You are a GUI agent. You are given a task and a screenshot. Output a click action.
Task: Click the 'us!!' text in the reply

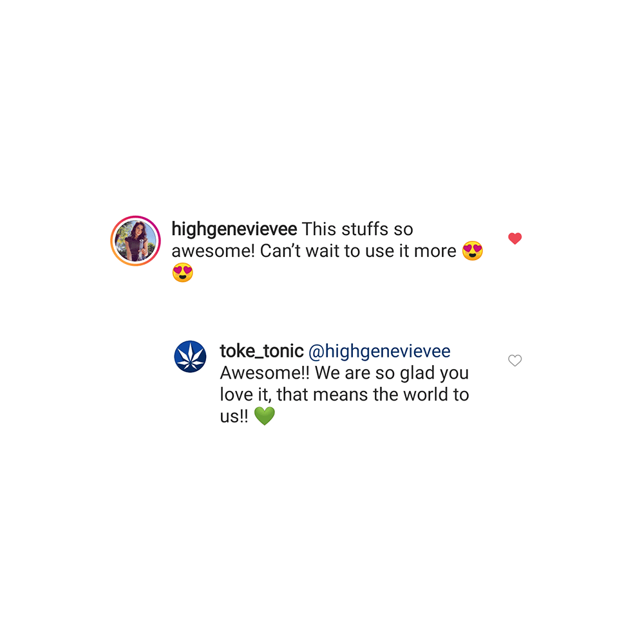coord(234,416)
